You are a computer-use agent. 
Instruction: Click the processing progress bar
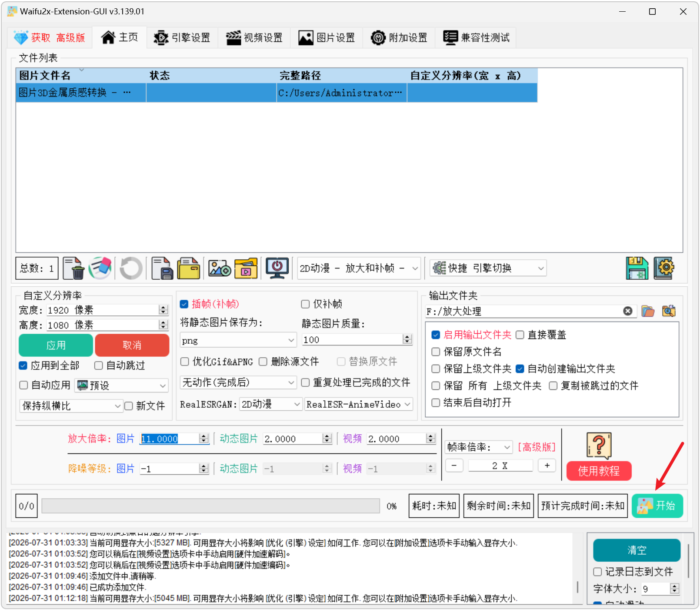210,506
